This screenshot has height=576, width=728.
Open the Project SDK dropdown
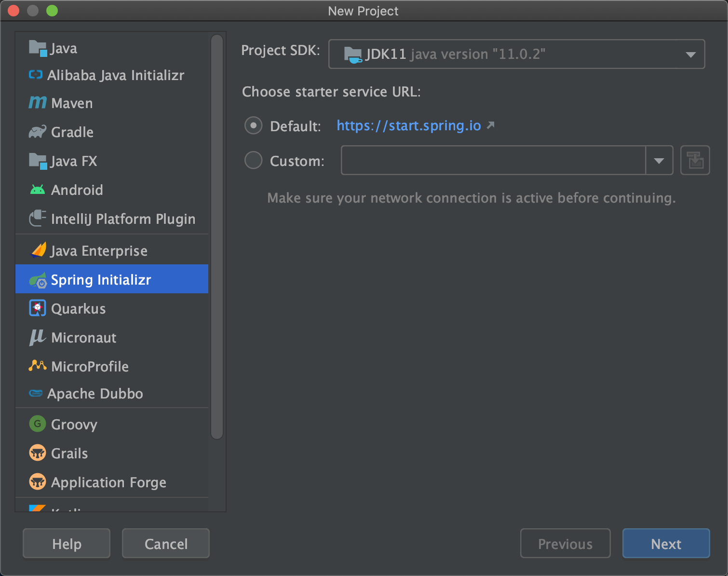(x=516, y=54)
